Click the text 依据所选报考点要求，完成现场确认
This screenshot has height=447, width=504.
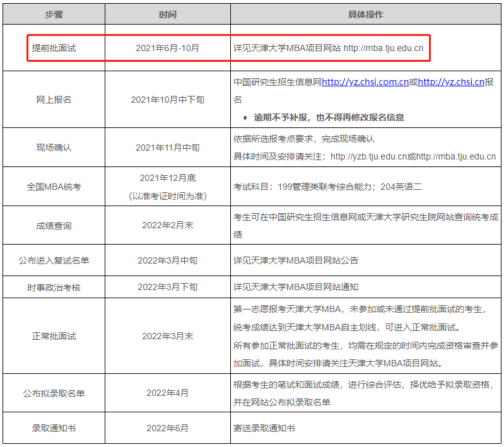[304, 139]
